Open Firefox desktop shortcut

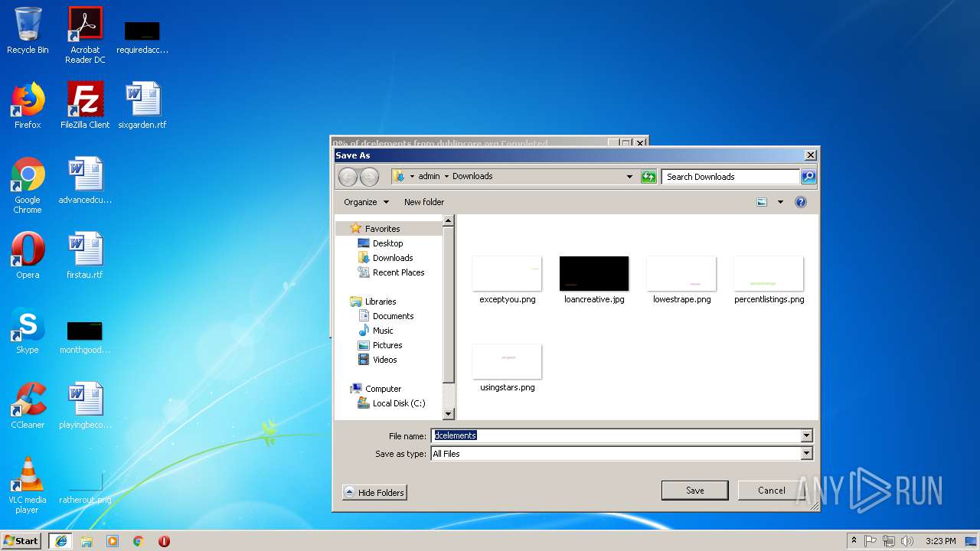[x=28, y=106]
